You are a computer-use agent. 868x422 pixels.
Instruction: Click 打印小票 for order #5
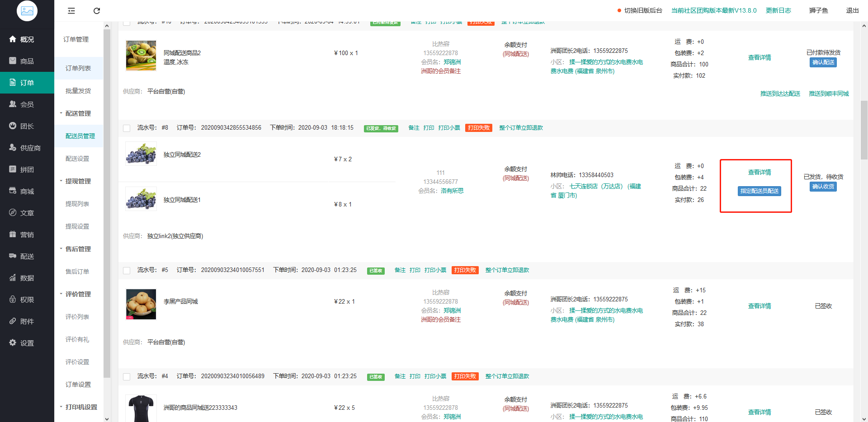coord(435,270)
